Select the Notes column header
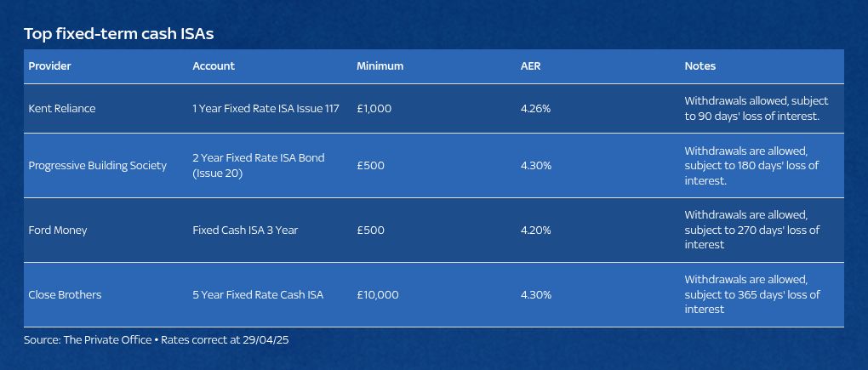The image size is (868, 370). click(700, 65)
